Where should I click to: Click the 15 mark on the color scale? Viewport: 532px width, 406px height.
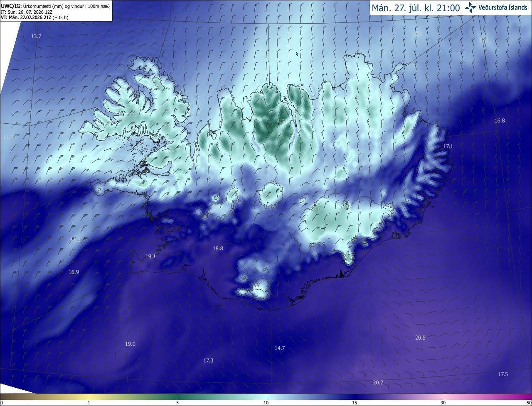tap(355, 403)
